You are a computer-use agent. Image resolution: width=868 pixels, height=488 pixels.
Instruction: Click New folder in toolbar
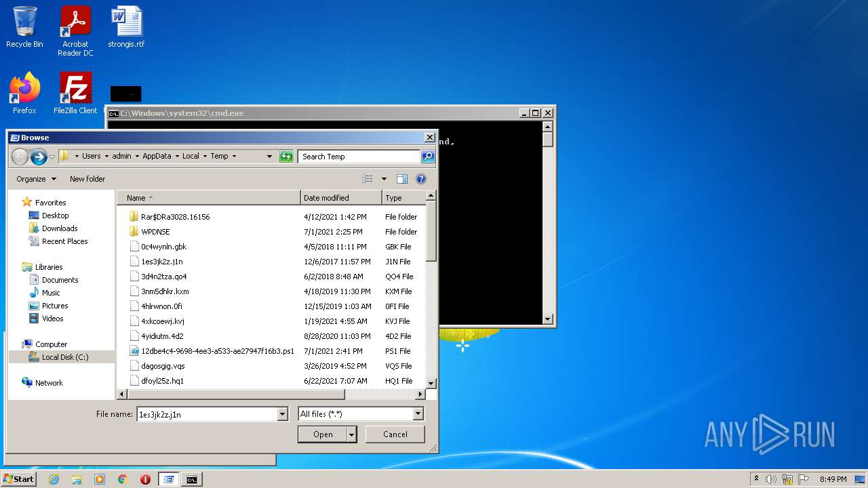pyautogui.click(x=87, y=179)
